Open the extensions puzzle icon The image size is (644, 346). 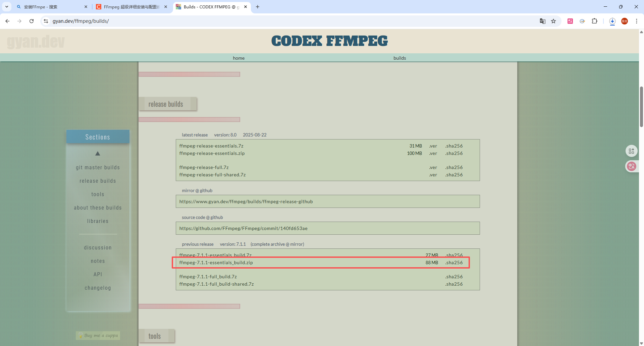tap(594, 21)
